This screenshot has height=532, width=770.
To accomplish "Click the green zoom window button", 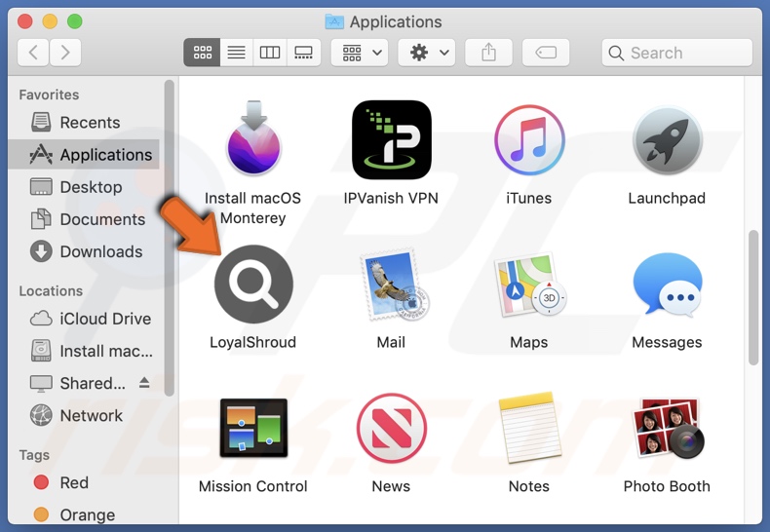I will (75, 21).
